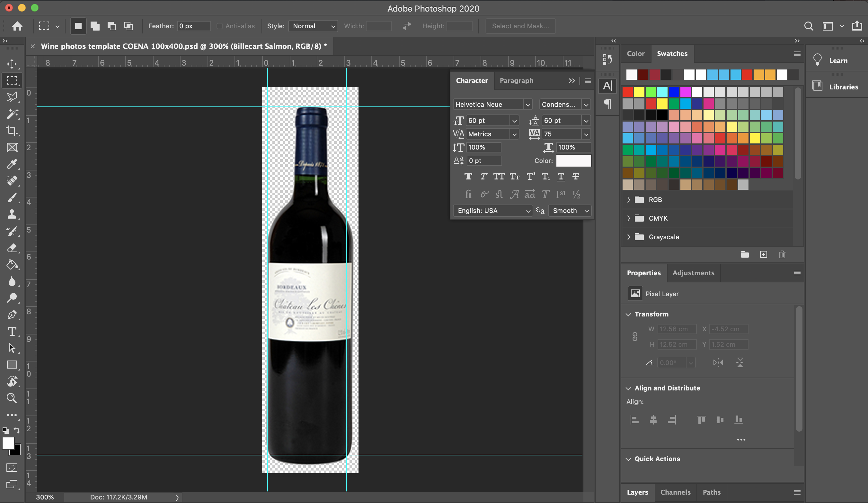Select the Type tool in the toolbar

(12, 332)
